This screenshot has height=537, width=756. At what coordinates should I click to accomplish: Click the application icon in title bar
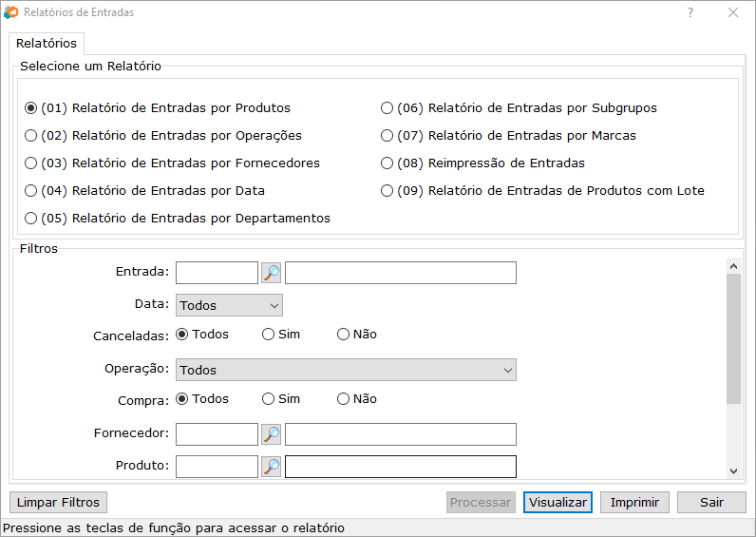pos(11,13)
